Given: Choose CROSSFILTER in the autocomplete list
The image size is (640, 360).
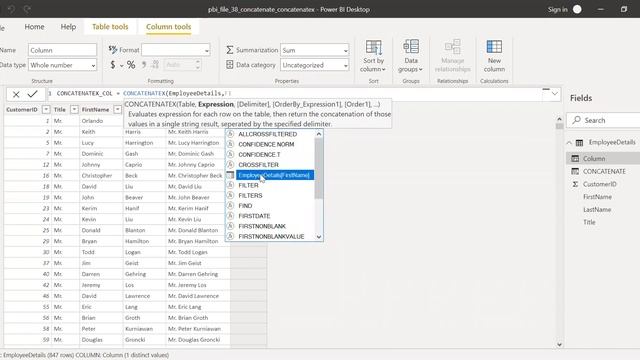Looking at the screenshot, I should 258,165.
